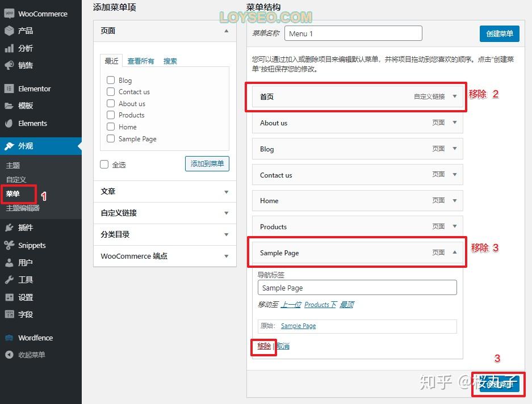Click the 设置 sliders icon
The height and width of the screenshot is (404, 532).
(9, 297)
